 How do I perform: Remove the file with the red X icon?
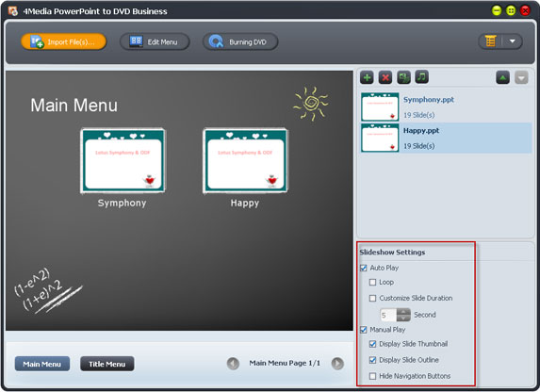coord(385,77)
